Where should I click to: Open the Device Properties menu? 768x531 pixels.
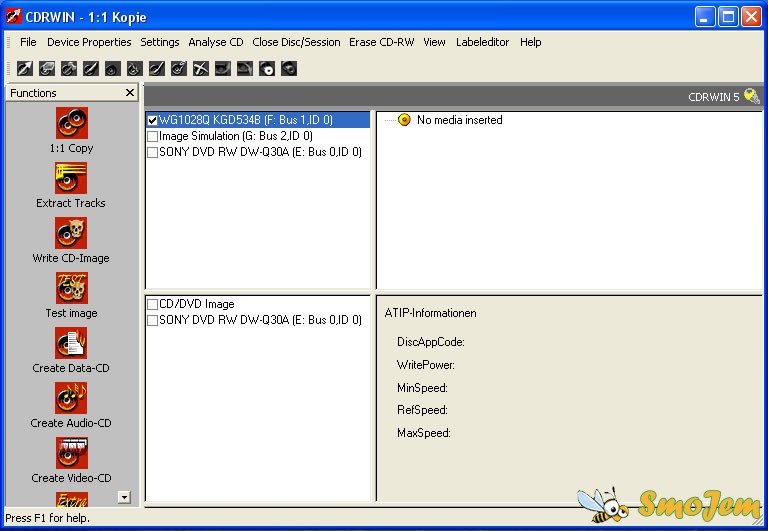click(89, 42)
